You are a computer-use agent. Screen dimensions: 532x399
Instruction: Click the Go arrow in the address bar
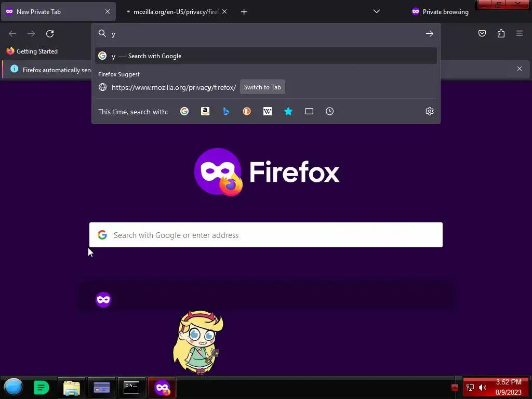(x=430, y=34)
